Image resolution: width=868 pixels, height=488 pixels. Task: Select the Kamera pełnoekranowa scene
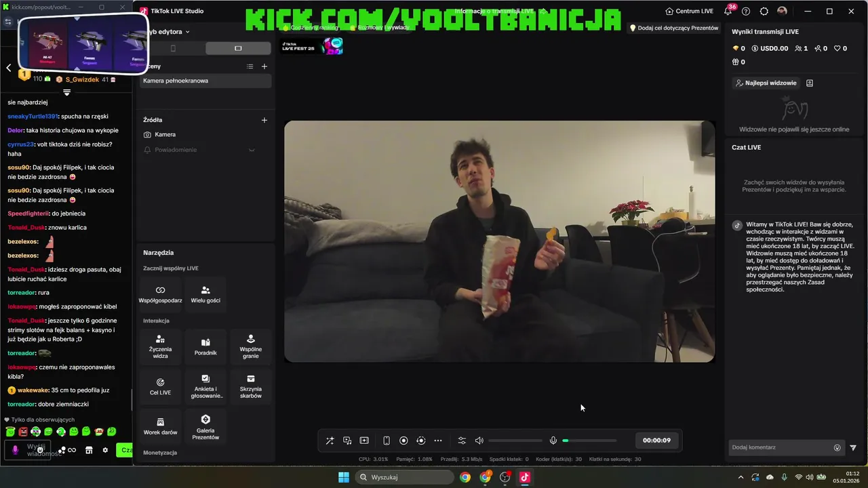click(x=206, y=81)
